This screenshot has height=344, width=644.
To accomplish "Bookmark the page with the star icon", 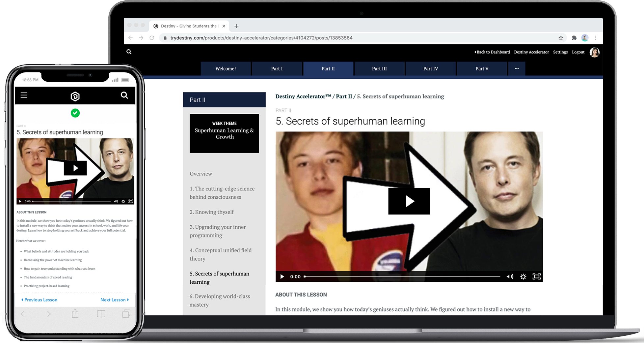I will [x=561, y=38].
